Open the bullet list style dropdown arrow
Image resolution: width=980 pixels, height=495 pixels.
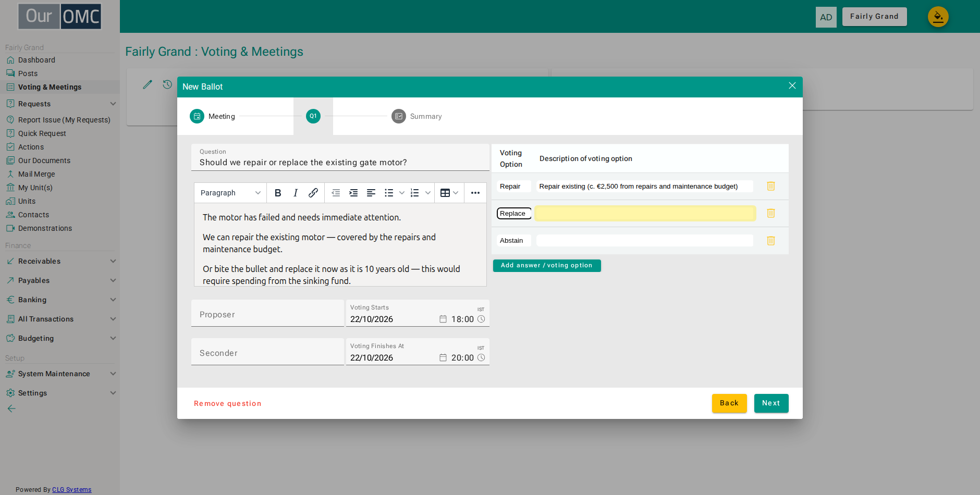[402, 193]
